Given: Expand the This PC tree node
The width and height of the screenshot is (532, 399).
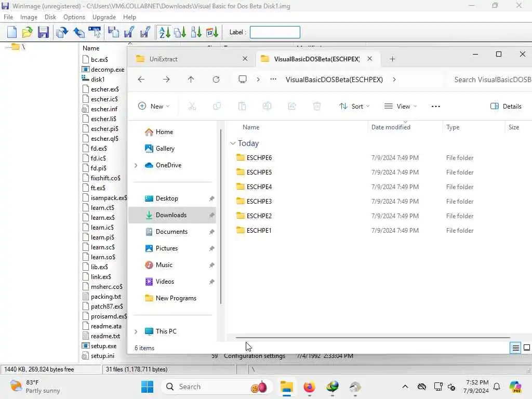Looking at the screenshot, I should (x=136, y=331).
